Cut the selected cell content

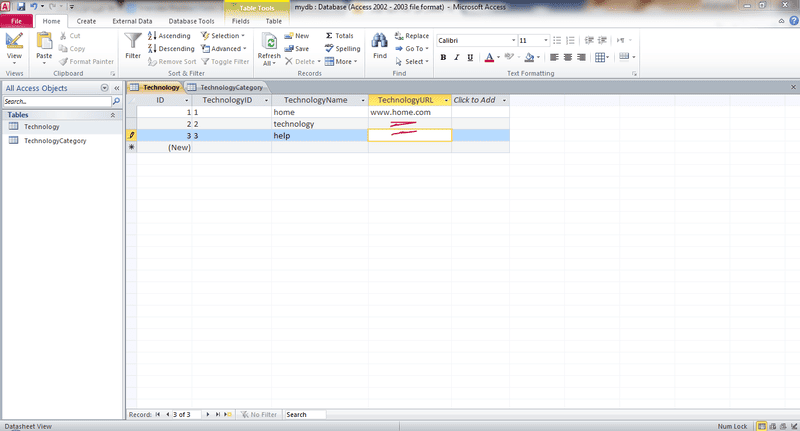coord(70,36)
